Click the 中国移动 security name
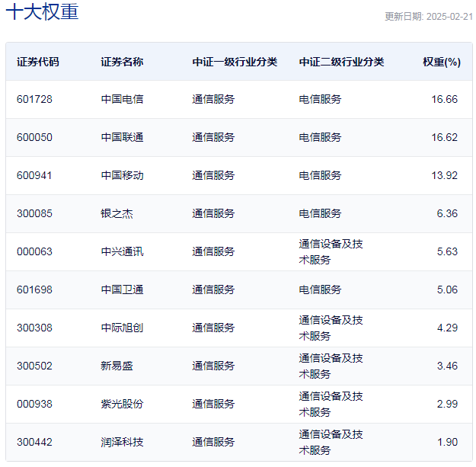Screen dimensions: 476x467 (x=122, y=175)
